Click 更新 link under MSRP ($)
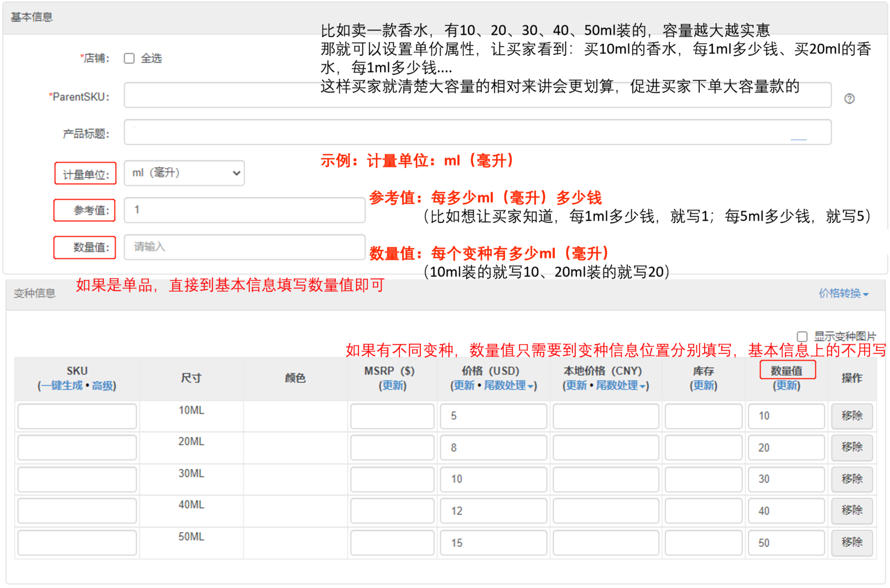The width and height of the screenshot is (890, 588). [392, 386]
